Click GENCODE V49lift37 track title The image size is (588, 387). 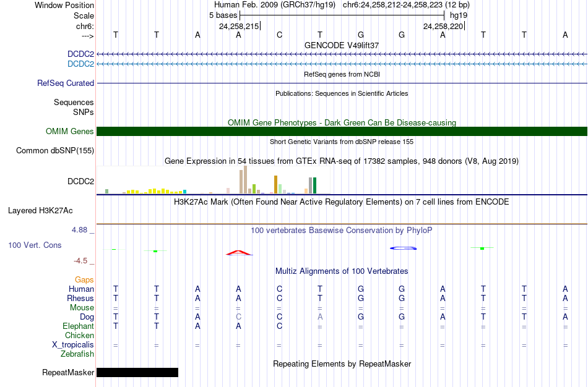click(x=342, y=45)
